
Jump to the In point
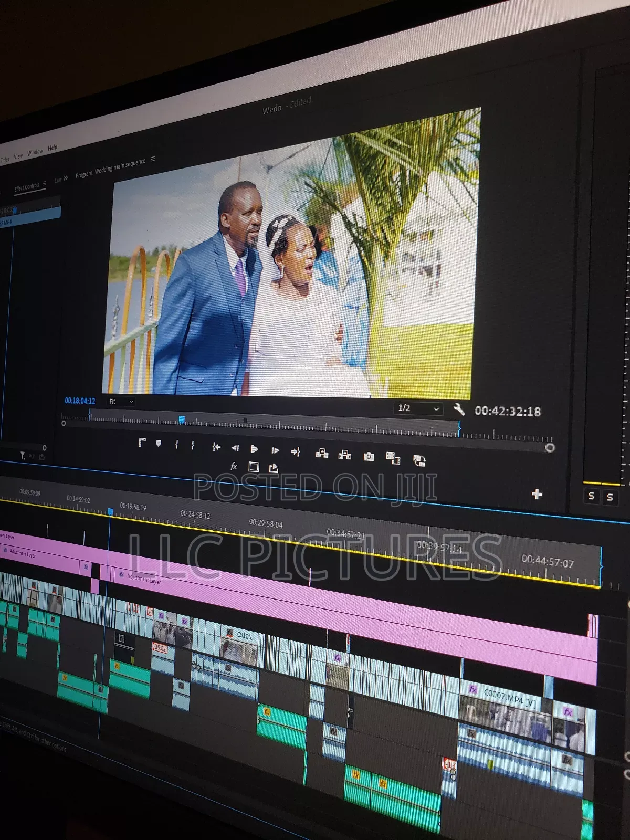216,447
